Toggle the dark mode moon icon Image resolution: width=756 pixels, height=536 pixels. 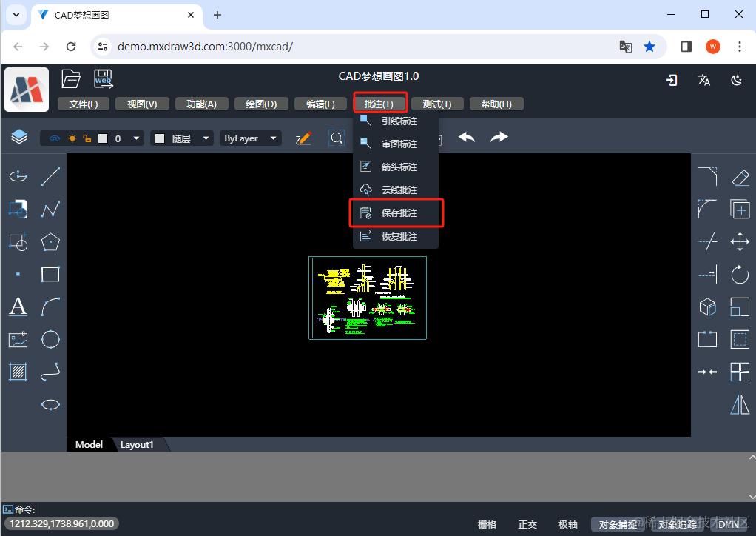click(736, 80)
